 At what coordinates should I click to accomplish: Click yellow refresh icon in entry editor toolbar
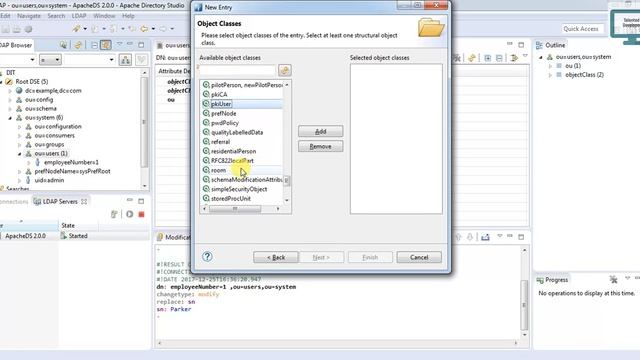point(472,58)
